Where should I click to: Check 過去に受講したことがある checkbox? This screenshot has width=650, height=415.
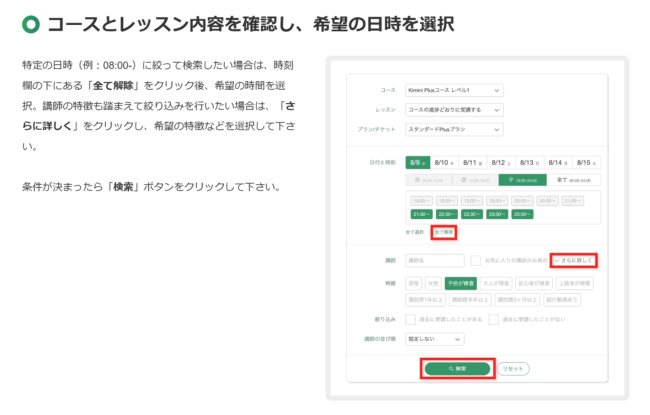point(411,320)
